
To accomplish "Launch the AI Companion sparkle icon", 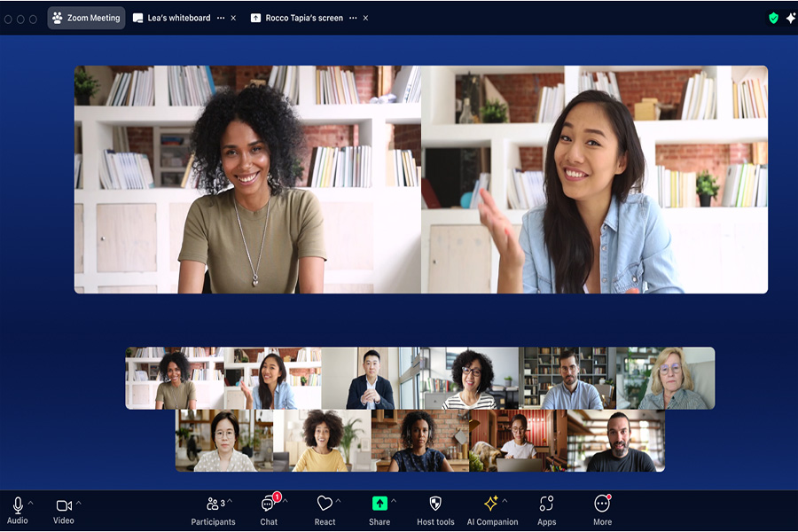I will [x=491, y=504].
